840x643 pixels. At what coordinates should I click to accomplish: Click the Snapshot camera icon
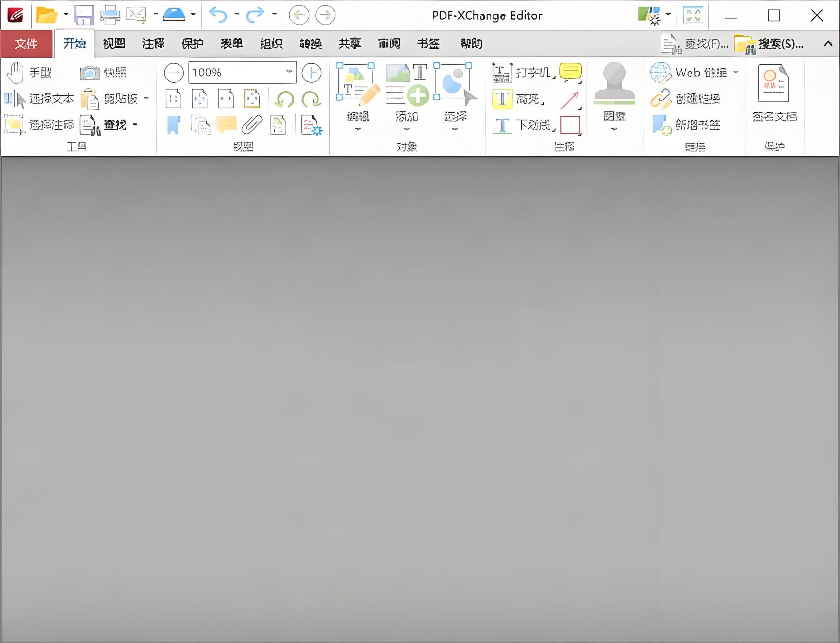click(90, 72)
